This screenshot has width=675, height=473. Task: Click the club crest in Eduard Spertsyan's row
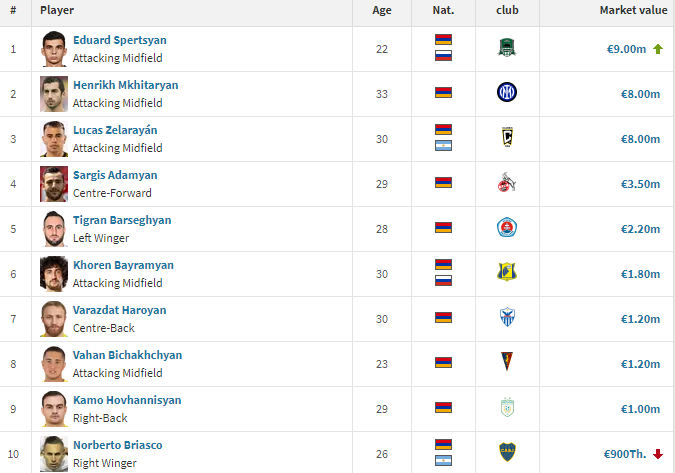tap(506, 48)
